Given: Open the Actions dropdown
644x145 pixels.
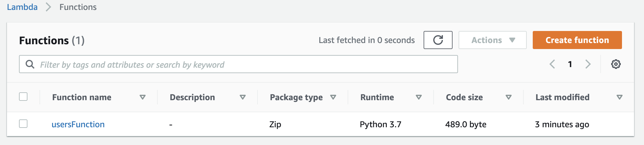Looking at the screenshot, I should pos(492,40).
